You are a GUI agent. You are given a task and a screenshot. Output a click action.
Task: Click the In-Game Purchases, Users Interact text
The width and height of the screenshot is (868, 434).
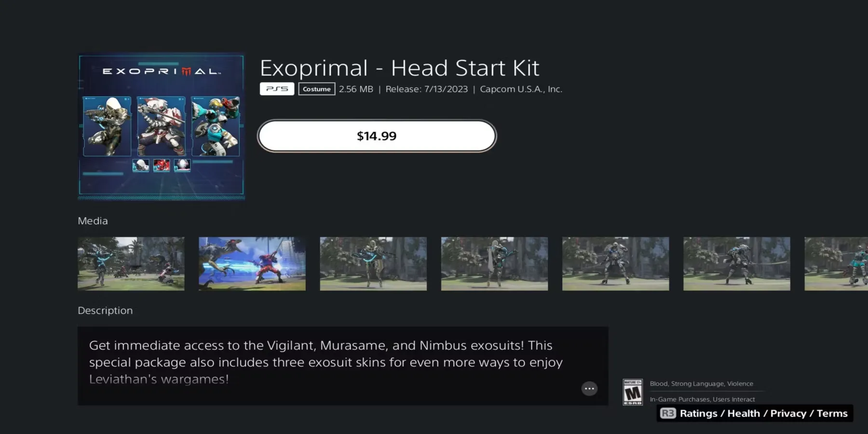703,399
